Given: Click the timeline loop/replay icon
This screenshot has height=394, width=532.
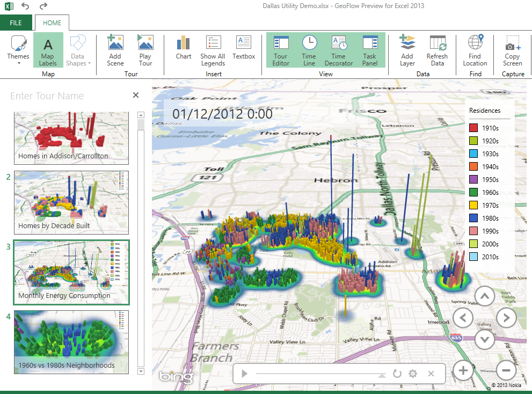Looking at the screenshot, I should (x=397, y=374).
